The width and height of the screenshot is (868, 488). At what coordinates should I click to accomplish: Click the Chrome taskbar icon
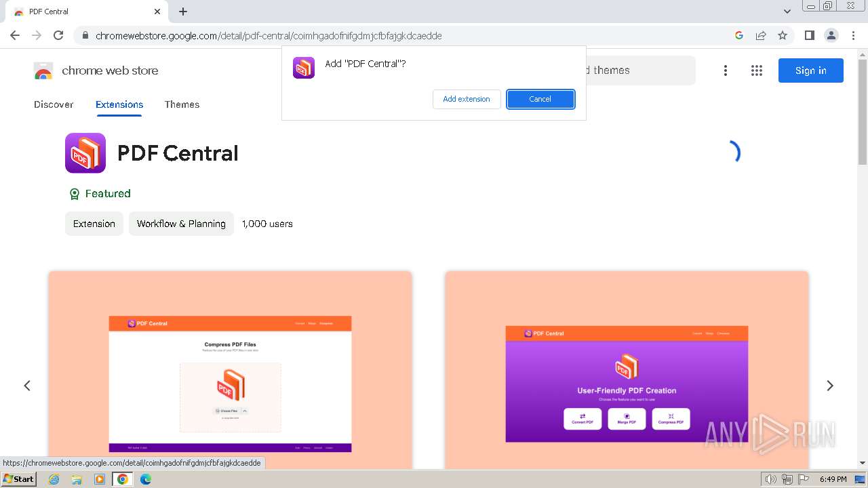123,479
